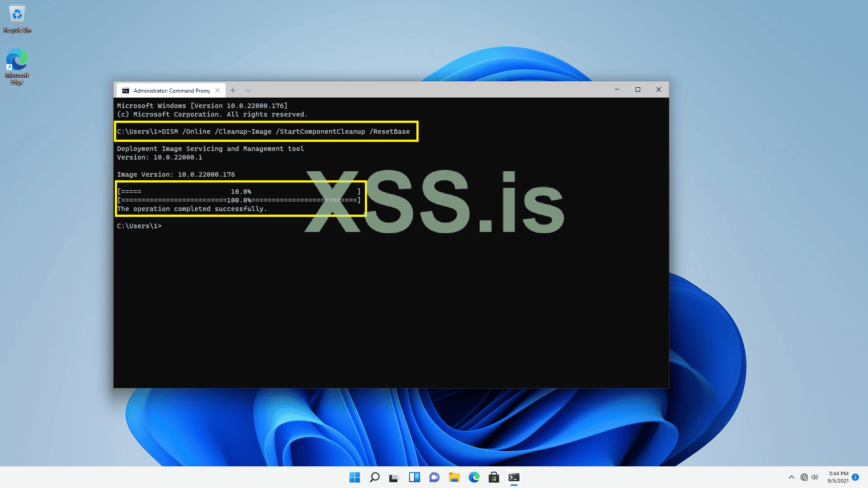Open taskbar Search magnifier icon

(374, 477)
